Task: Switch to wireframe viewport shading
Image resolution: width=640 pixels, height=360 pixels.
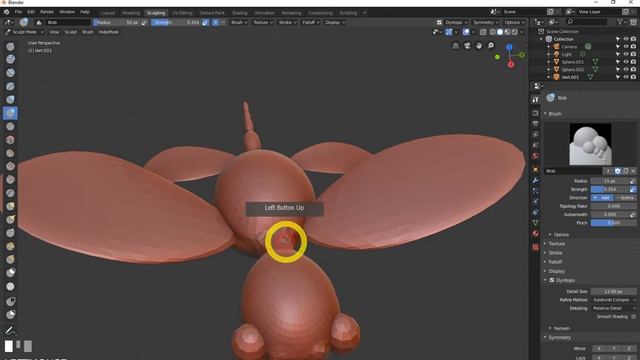Action: (x=493, y=32)
